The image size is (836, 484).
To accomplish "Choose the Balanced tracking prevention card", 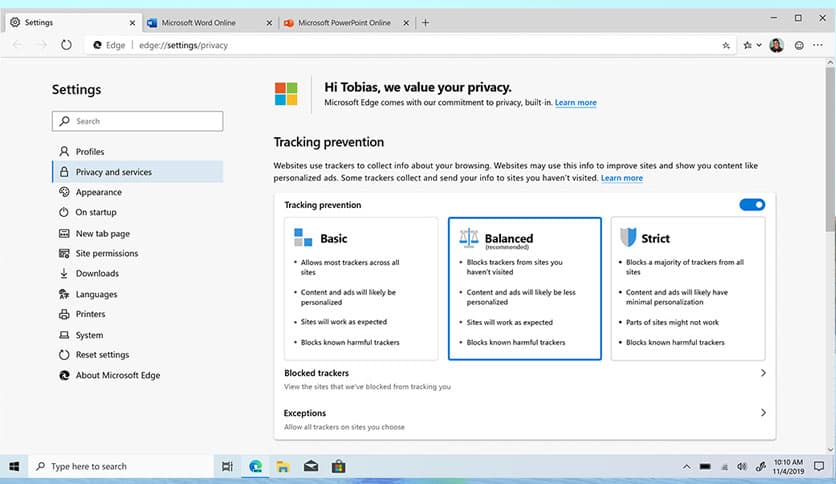I will coord(524,288).
